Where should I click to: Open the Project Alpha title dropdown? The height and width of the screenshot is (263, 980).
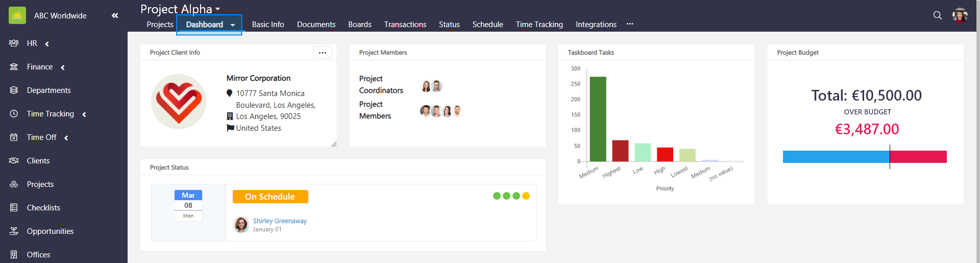[217, 9]
